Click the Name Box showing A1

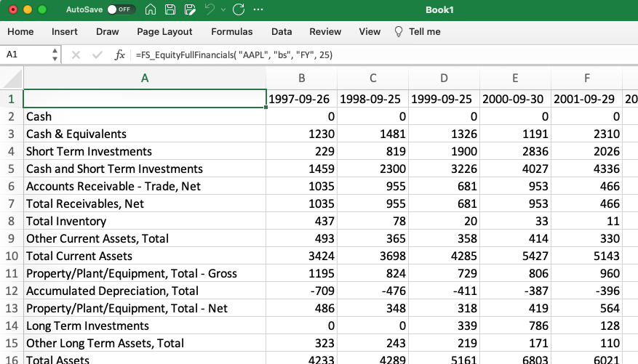[x=26, y=54]
